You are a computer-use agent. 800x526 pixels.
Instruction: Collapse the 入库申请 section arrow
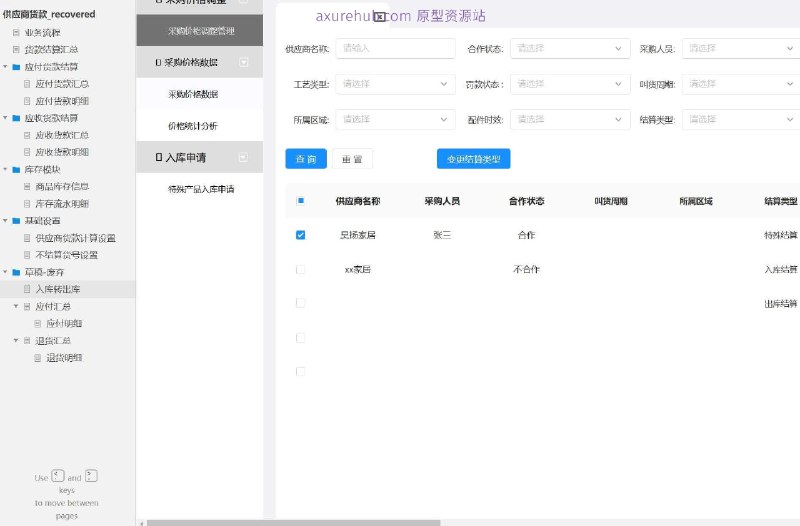(x=244, y=158)
